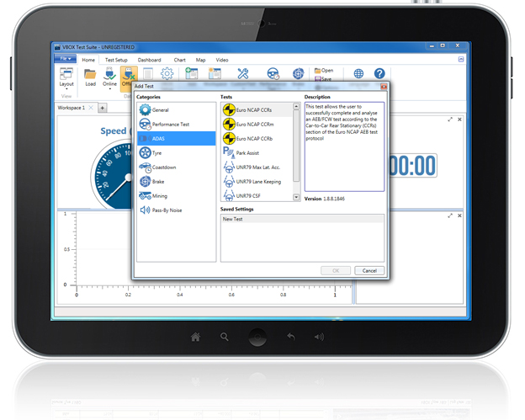Select the Brake category
This screenshot has width=525, height=420.
157,181
